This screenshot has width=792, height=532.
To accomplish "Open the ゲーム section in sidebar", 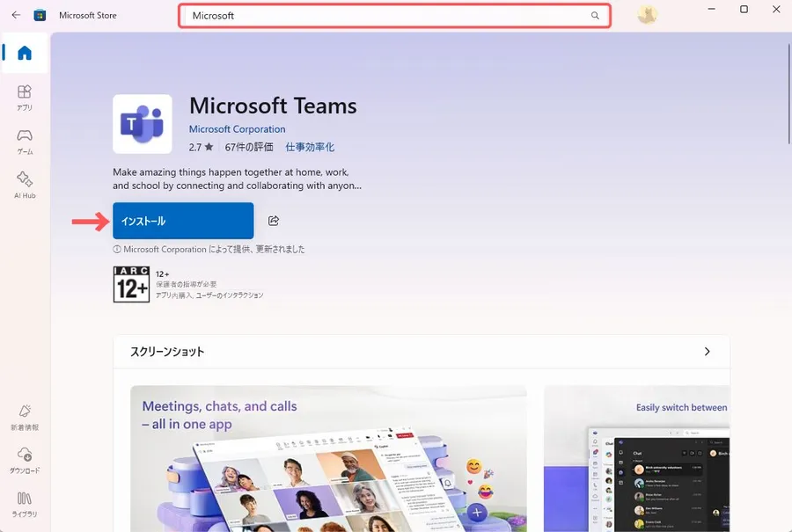I will tap(25, 142).
